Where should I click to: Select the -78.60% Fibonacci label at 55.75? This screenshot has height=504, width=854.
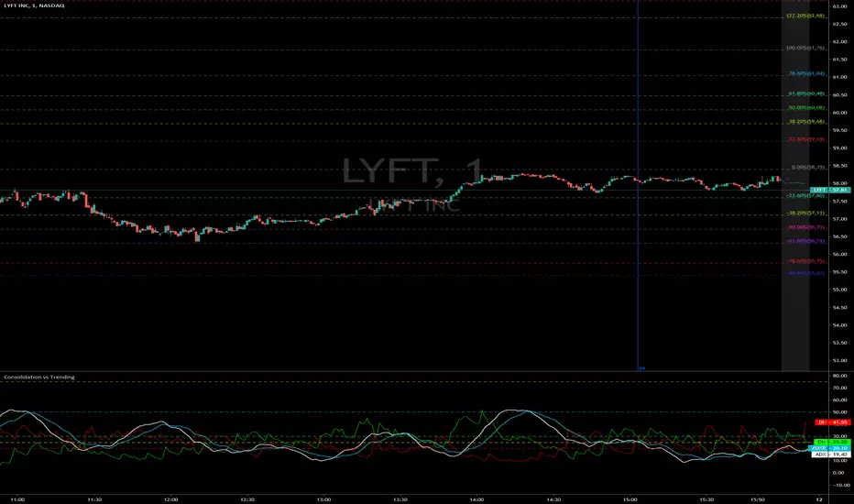pos(805,261)
